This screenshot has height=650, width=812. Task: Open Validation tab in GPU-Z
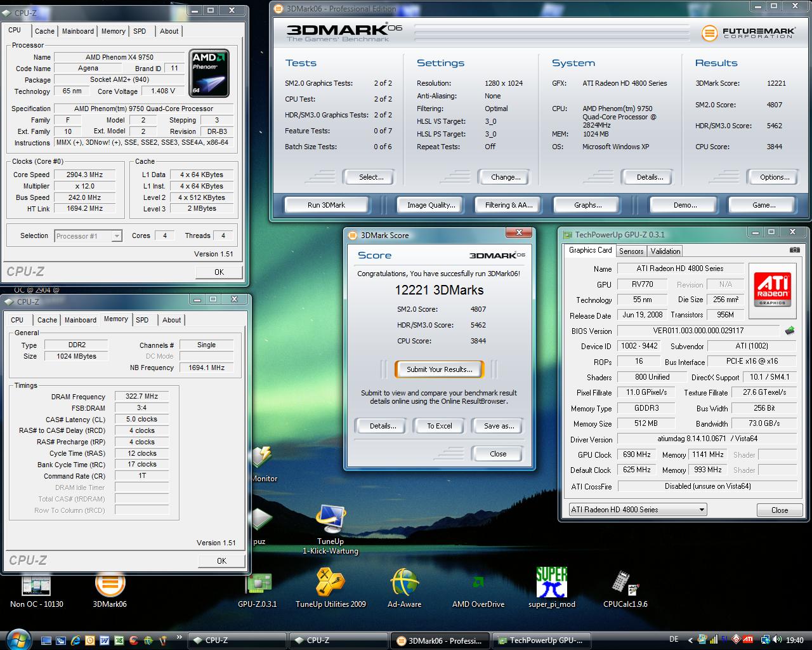[665, 251]
